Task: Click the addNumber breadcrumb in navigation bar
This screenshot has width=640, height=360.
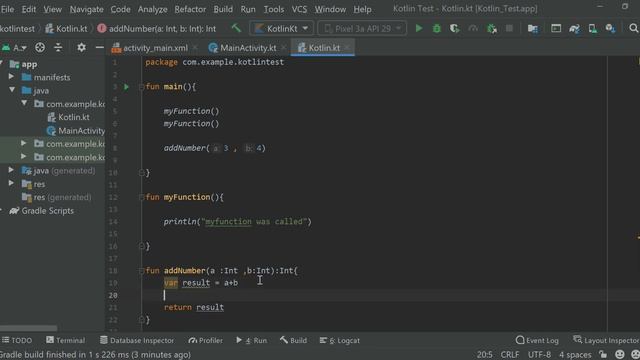Action: point(157,29)
